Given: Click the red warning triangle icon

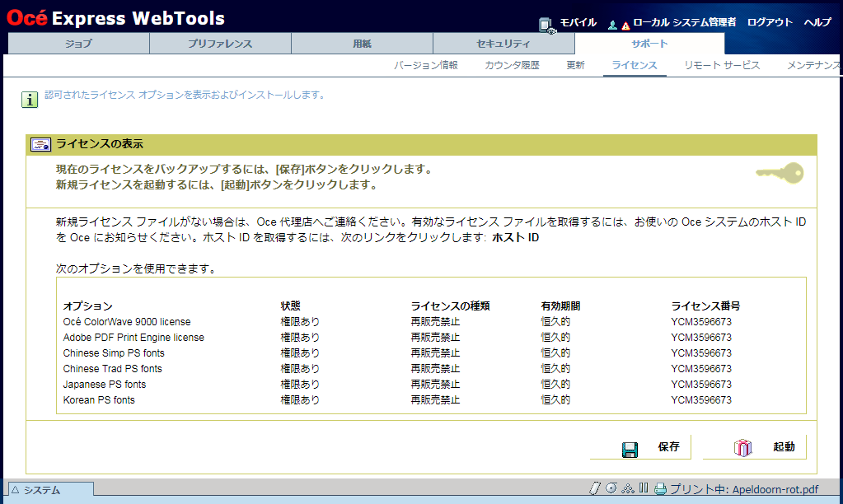Looking at the screenshot, I should point(625,26).
